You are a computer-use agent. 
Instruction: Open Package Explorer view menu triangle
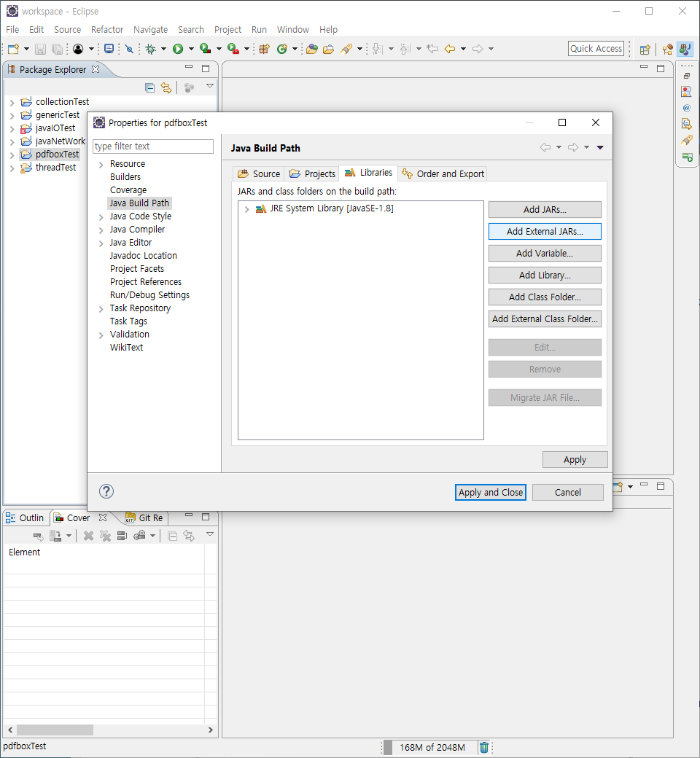210,86
